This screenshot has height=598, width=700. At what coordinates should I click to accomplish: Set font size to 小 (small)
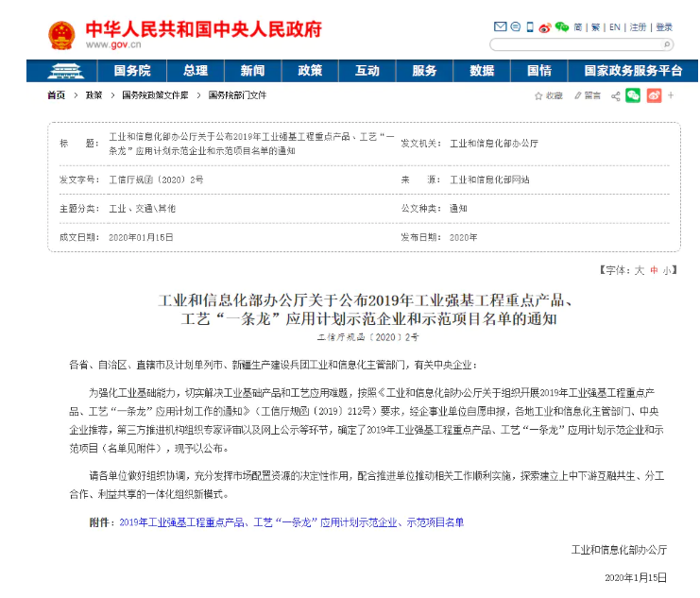point(665,270)
